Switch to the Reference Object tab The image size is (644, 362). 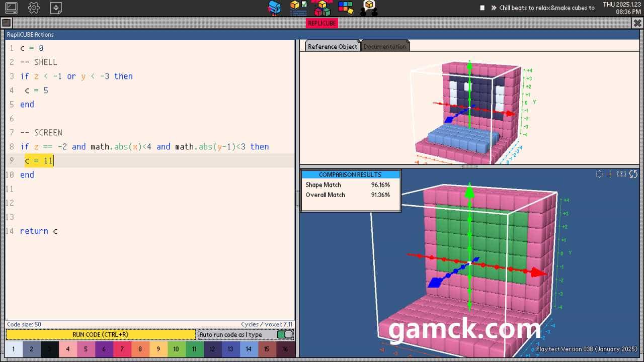point(333,46)
